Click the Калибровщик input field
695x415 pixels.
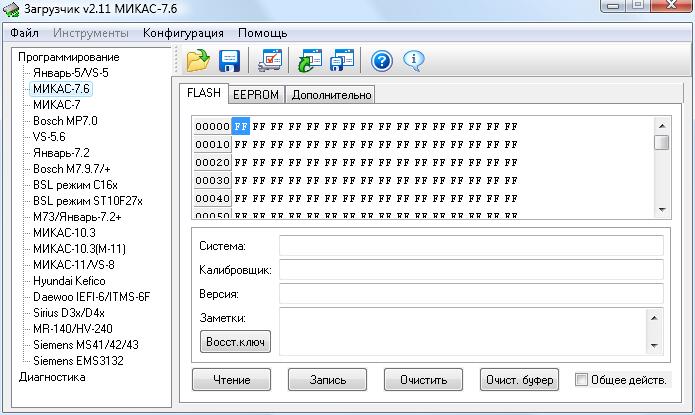tap(471, 270)
